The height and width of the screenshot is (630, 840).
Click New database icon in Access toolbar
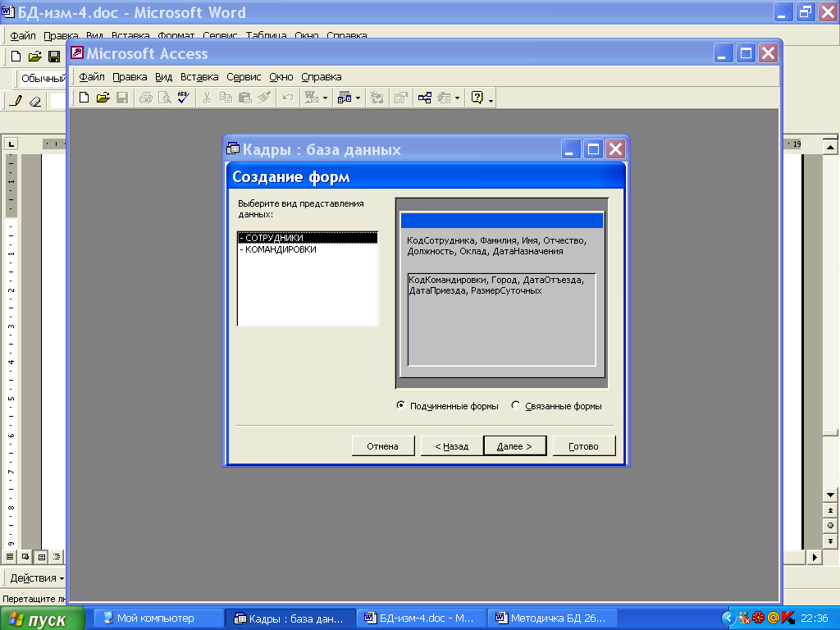click(x=84, y=98)
